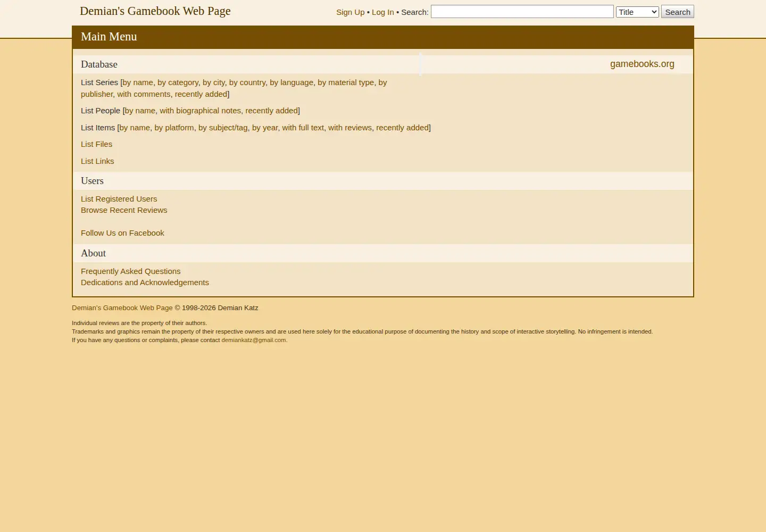Open Dedications and Acknowledgements

point(145,282)
